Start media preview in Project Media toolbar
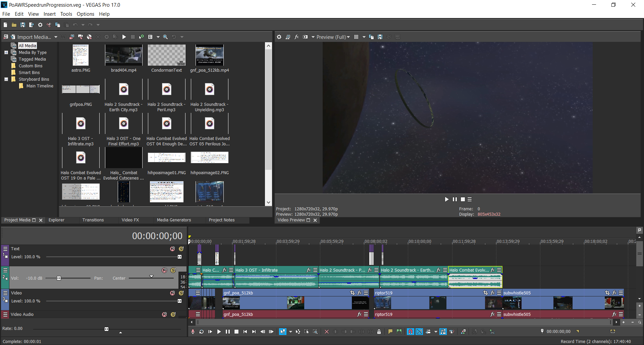This screenshot has height=345, width=644. coord(124,37)
